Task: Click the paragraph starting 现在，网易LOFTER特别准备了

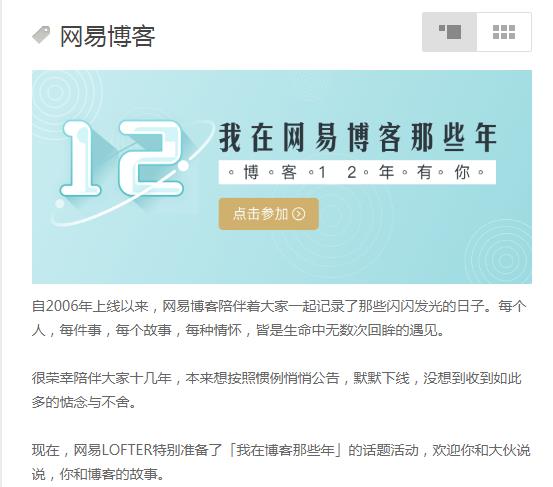Action: coord(281,462)
